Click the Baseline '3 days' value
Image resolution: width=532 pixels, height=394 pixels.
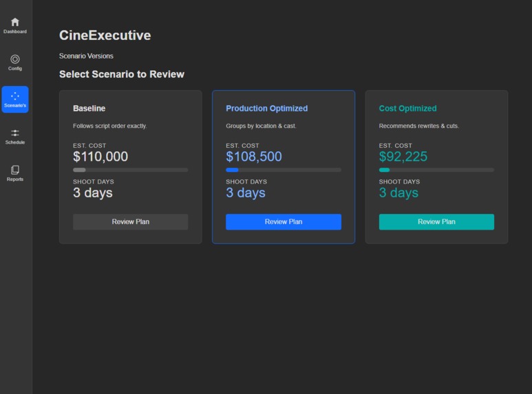(93, 193)
